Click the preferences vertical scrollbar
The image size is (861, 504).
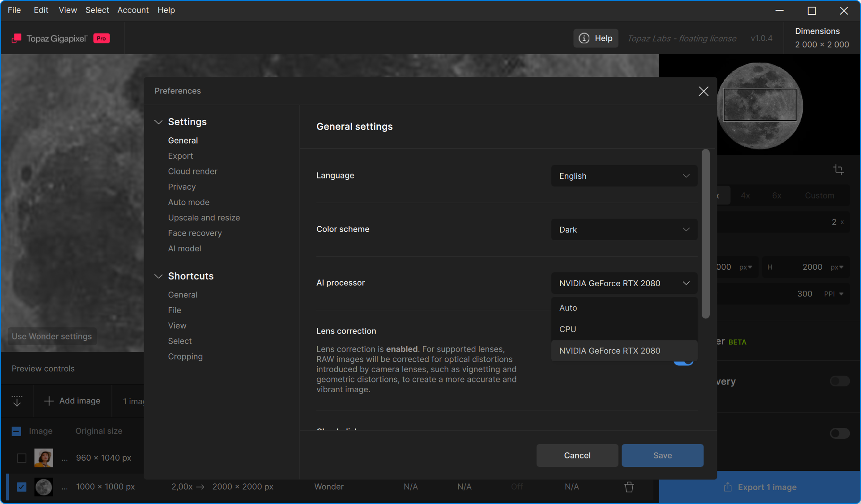(706, 234)
